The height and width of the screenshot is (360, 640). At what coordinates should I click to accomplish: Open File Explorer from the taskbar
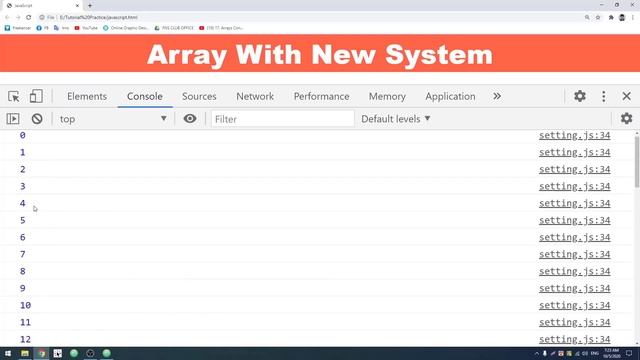coord(25,353)
